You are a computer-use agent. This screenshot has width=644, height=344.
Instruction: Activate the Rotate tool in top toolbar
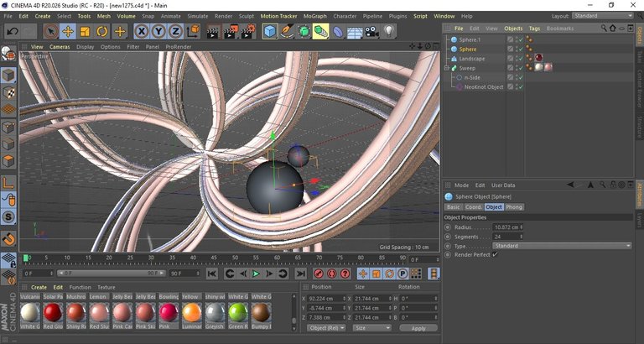(x=102, y=32)
